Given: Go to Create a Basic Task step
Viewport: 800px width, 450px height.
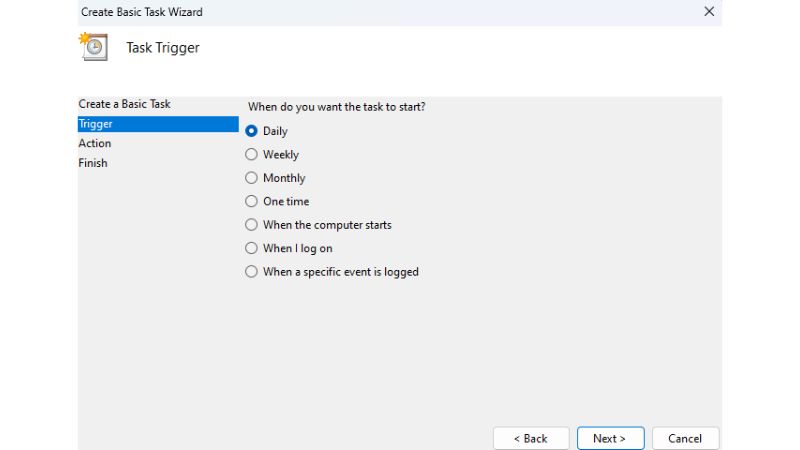Looking at the screenshot, I should tap(124, 104).
